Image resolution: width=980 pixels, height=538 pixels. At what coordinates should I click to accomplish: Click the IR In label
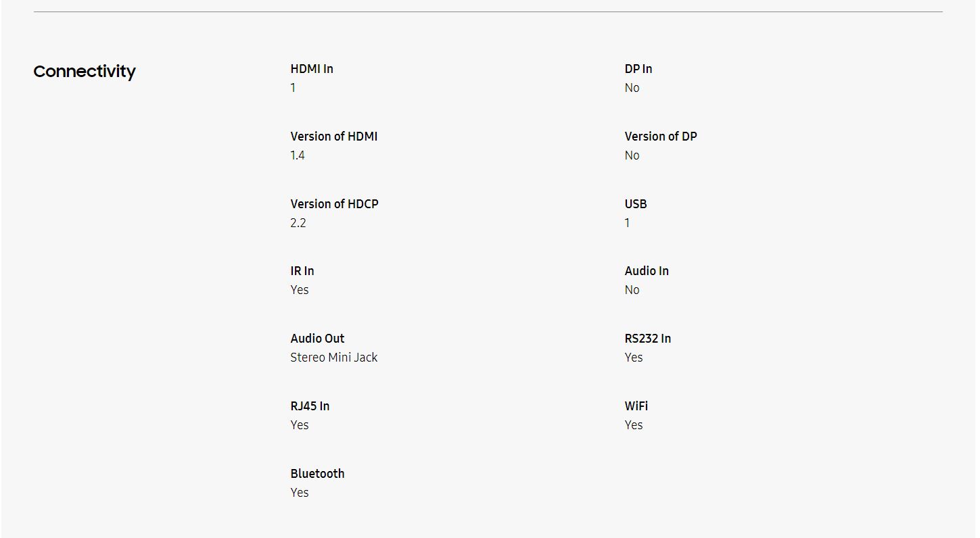302,271
